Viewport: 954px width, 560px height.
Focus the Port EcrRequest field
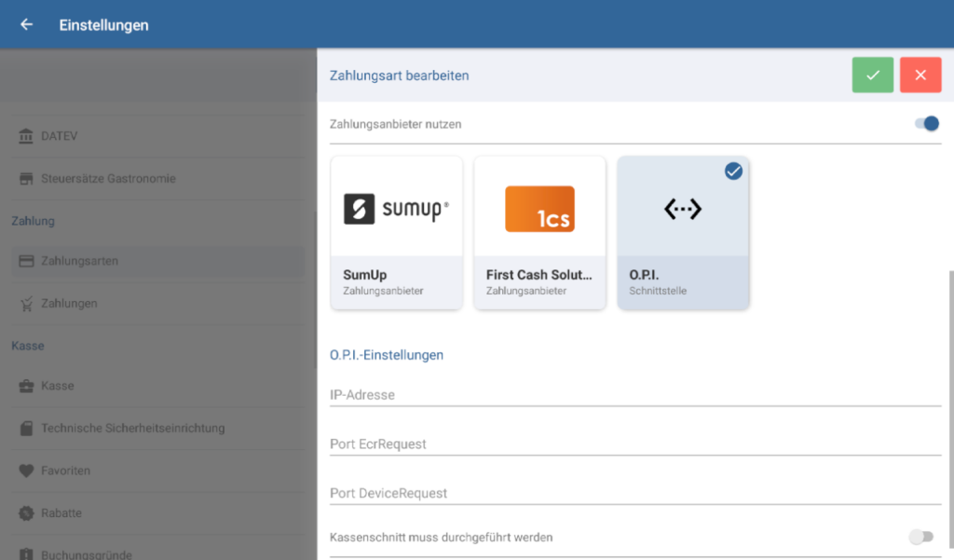click(635, 444)
